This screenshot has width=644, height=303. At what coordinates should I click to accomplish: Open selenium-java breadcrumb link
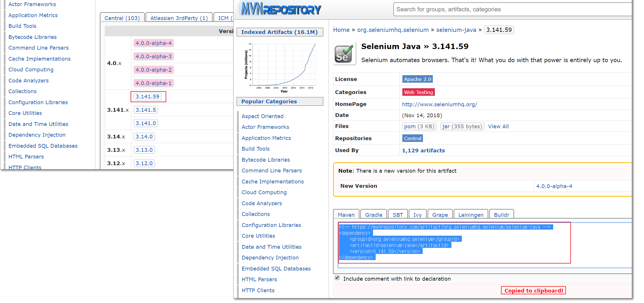pyautogui.click(x=456, y=30)
